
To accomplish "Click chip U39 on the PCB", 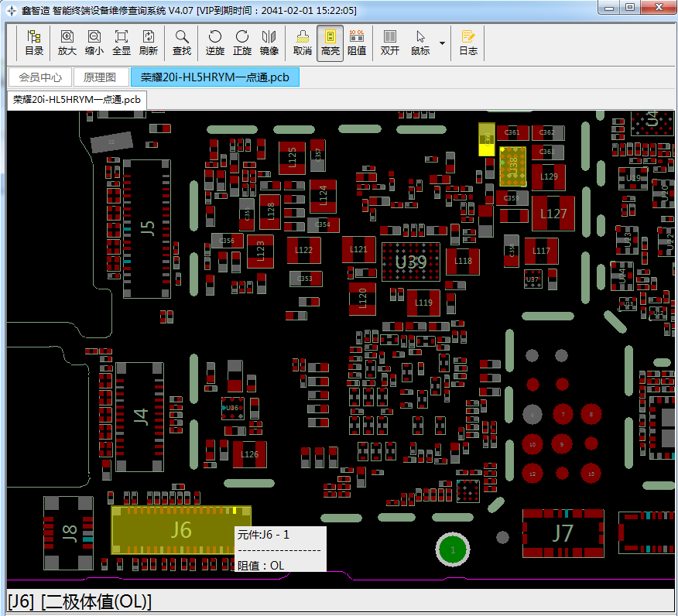I will click(x=411, y=262).
